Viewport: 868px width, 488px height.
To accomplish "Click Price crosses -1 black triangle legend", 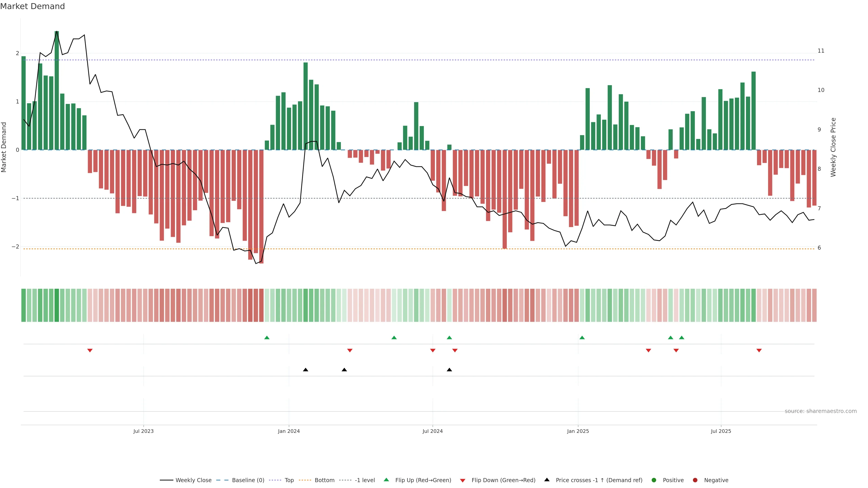I will tap(547, 480).
